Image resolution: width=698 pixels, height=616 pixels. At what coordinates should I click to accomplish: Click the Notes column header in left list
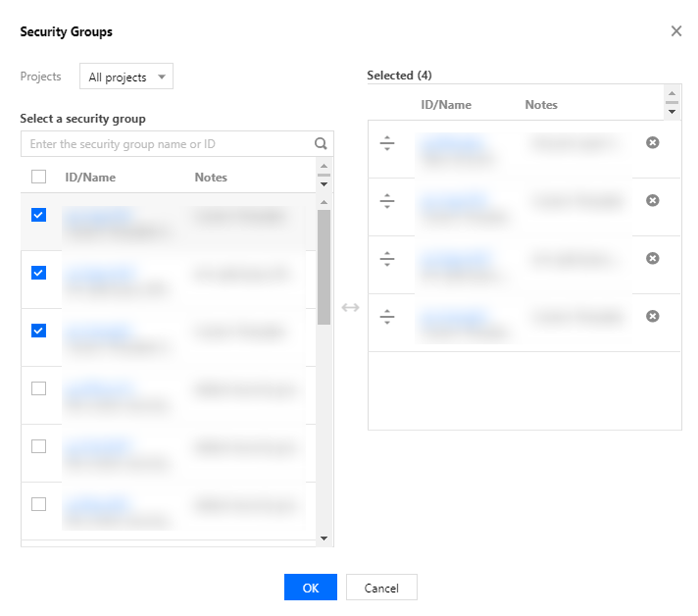(211, 178)
